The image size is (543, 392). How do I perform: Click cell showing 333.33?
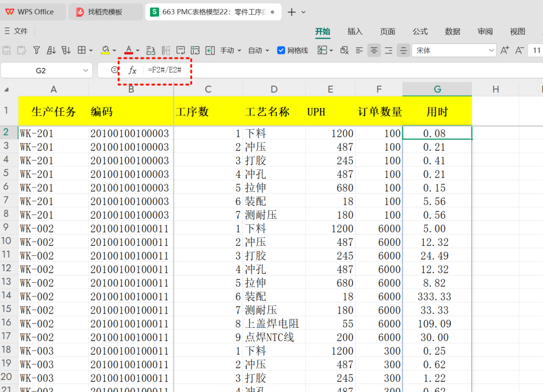coord(437,297)
